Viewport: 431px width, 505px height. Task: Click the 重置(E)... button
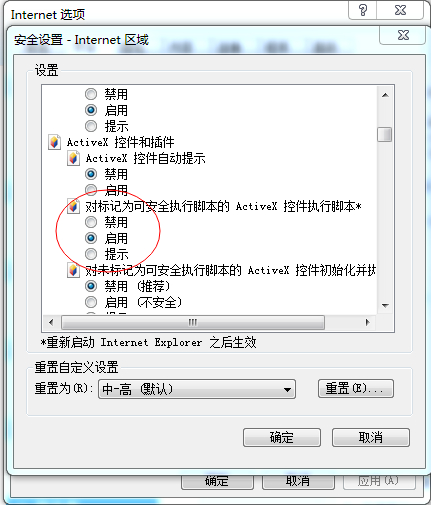click(356, 388)
